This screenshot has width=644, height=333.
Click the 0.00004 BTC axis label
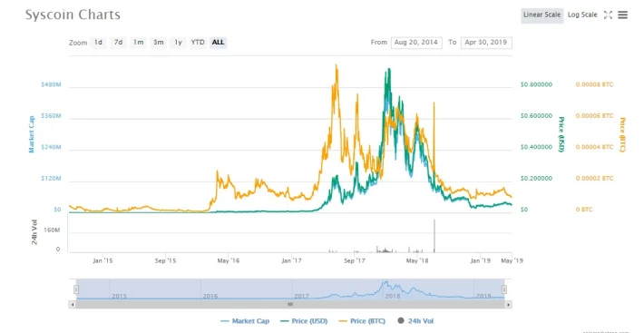(594, 147)
